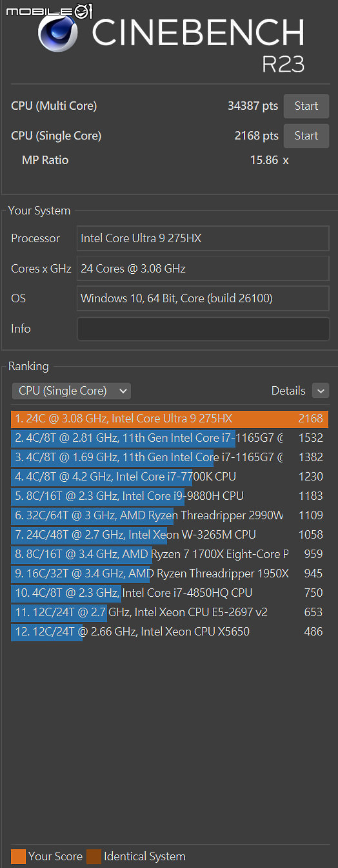Click the MP Ratio value 15.86 x
This screenshot has height=868, width=338.
pyautogui.click(x=269, y=160)
